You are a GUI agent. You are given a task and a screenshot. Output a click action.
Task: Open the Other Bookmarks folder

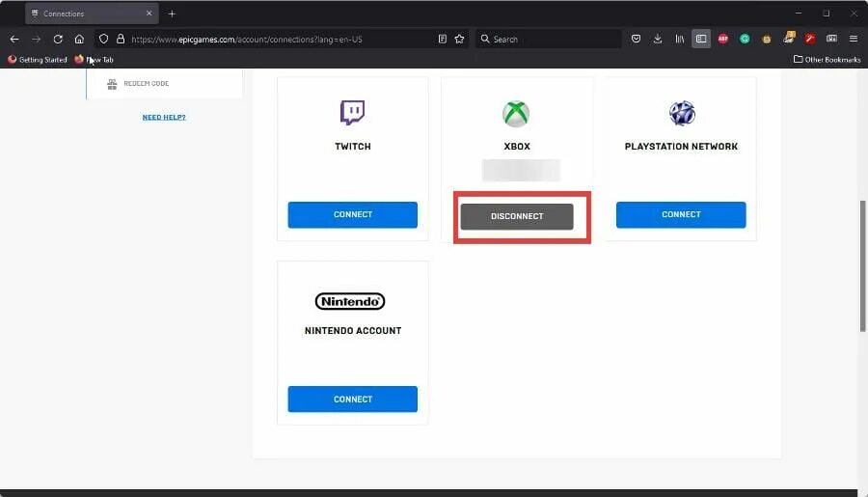(x=827, y=59)
